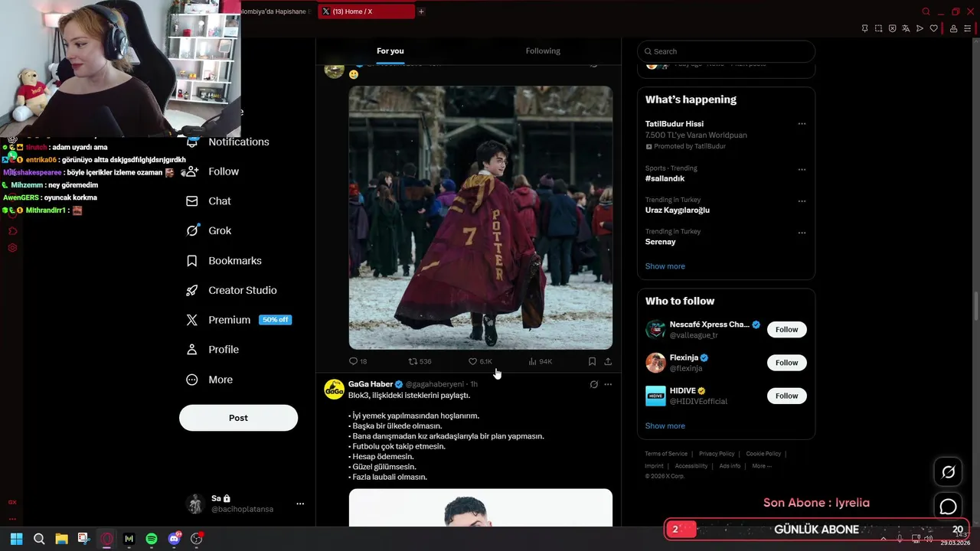Click the Post button

click(238, 418)
